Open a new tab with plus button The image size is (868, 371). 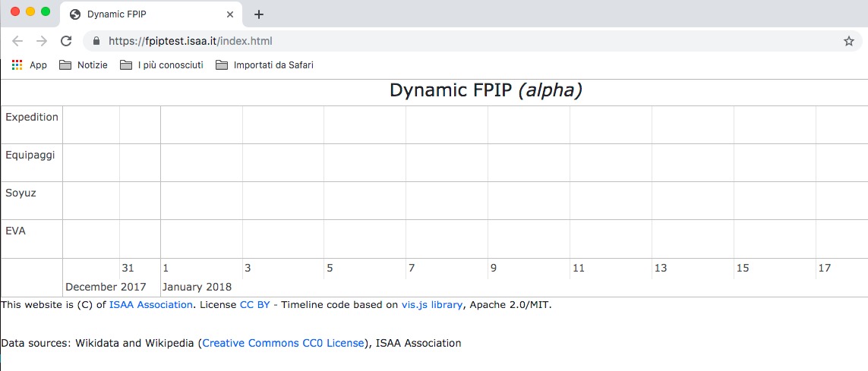[x=259, y=14]
